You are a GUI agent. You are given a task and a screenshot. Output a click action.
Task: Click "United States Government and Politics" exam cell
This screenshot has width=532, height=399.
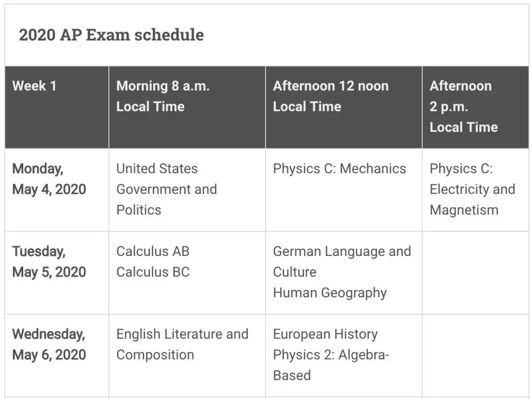166,189
